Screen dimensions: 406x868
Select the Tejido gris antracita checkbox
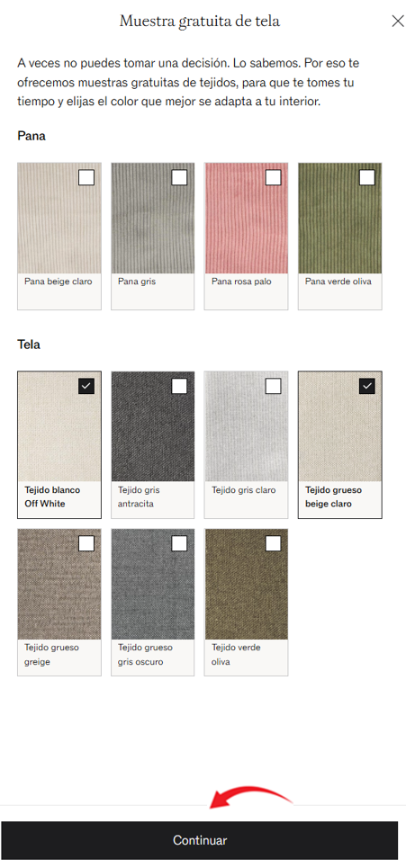point(179,386)
